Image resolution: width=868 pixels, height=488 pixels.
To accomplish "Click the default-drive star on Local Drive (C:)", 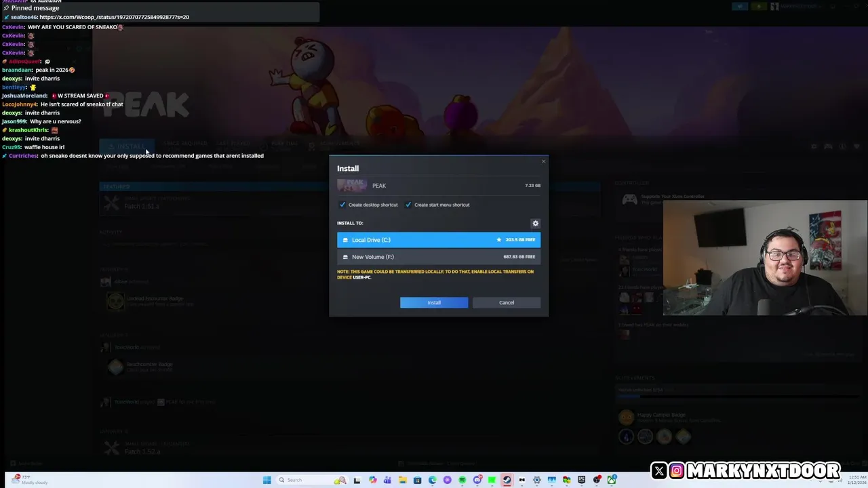I will [x=499, y=240].
